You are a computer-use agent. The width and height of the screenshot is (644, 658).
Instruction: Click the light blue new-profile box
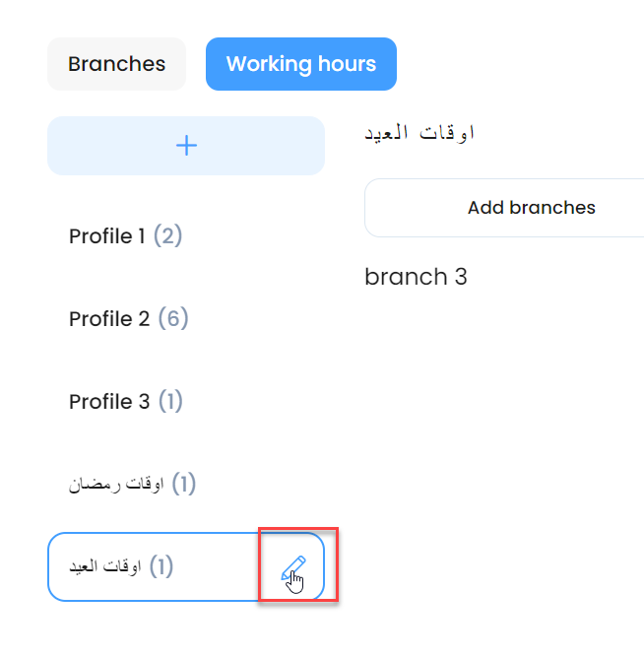(186, 146)
